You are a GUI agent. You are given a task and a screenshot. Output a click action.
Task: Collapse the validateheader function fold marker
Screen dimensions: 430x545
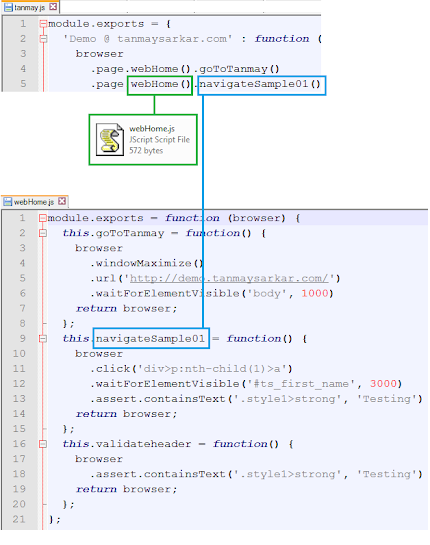pyautogui.click(x=43, y=444)
